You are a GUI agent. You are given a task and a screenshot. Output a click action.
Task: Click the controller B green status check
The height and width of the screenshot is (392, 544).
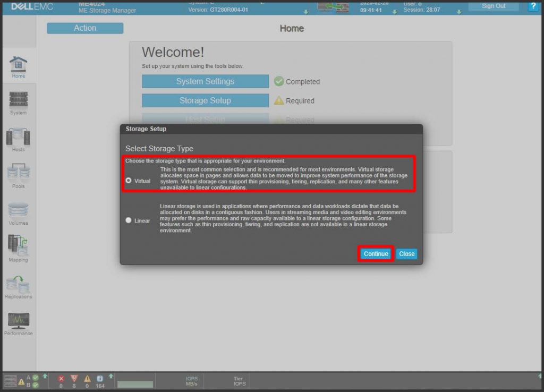(x=36, y=385)
